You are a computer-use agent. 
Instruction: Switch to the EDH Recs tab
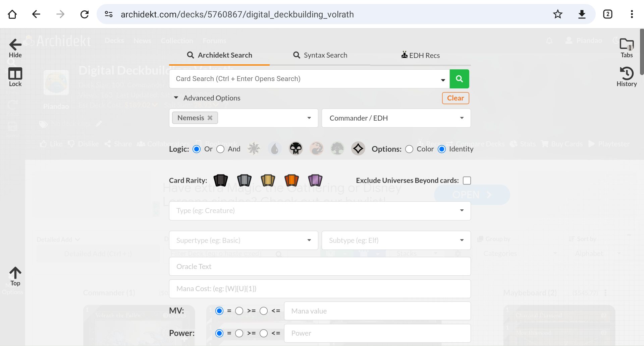[x=420, y=55]
